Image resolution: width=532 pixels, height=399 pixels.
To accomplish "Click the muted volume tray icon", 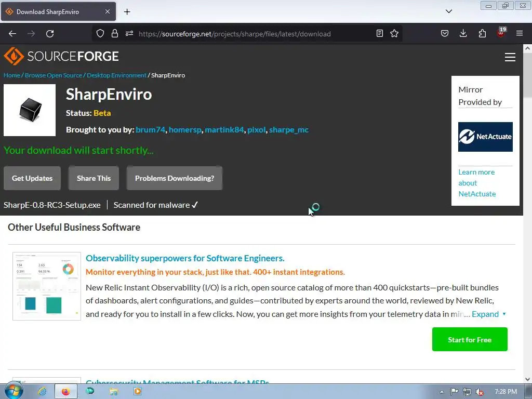I will [480, 392].
